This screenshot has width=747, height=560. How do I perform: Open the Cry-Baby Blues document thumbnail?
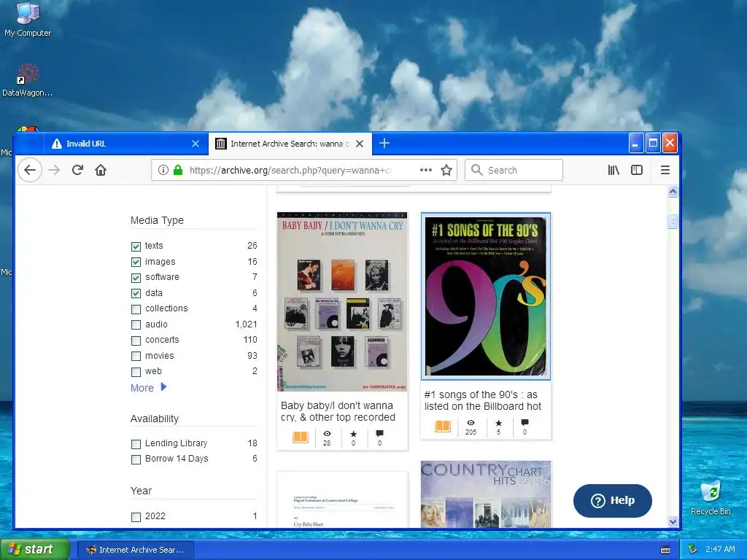point(342,499)
